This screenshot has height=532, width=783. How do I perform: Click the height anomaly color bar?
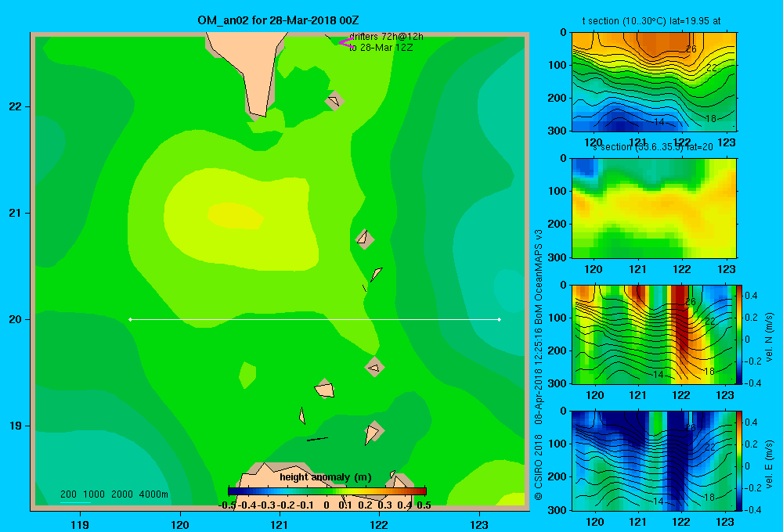[327, 491]
